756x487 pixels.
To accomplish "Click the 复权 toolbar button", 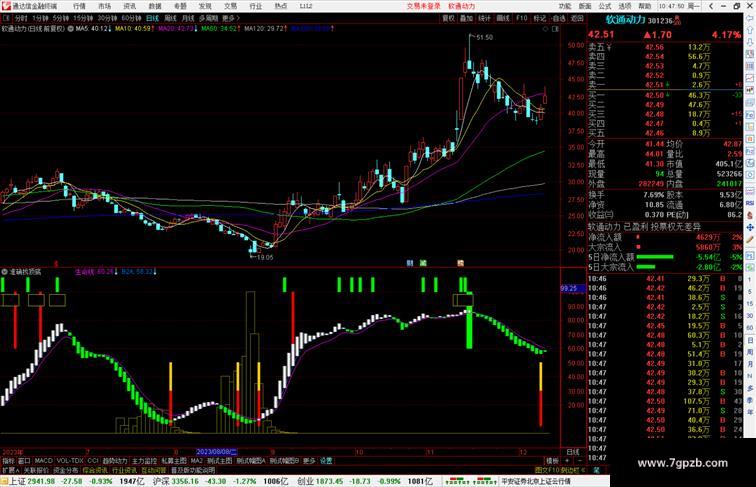I will (448, 18).
